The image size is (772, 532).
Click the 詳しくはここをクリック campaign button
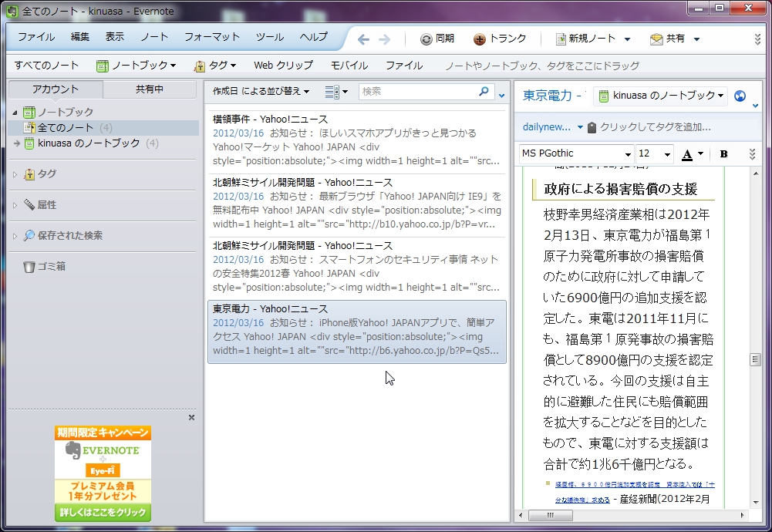click(103, 512)
